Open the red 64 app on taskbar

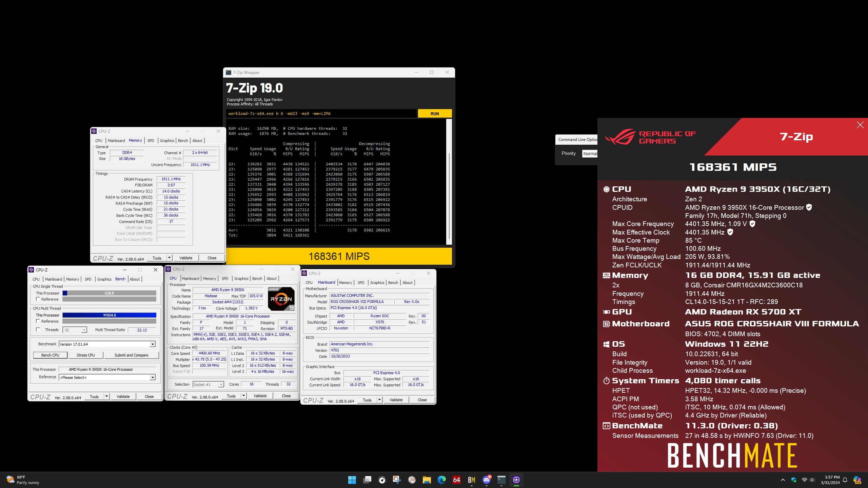456,480
